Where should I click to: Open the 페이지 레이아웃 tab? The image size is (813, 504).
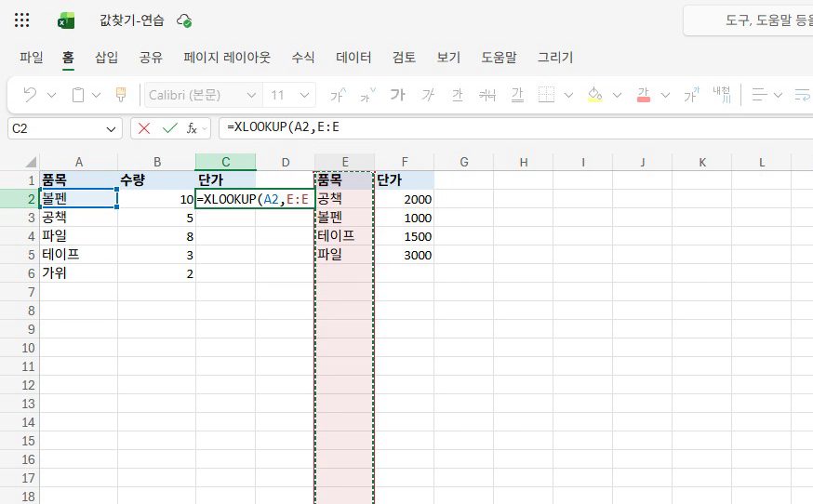pyautogui.click(x=227, y=57)
